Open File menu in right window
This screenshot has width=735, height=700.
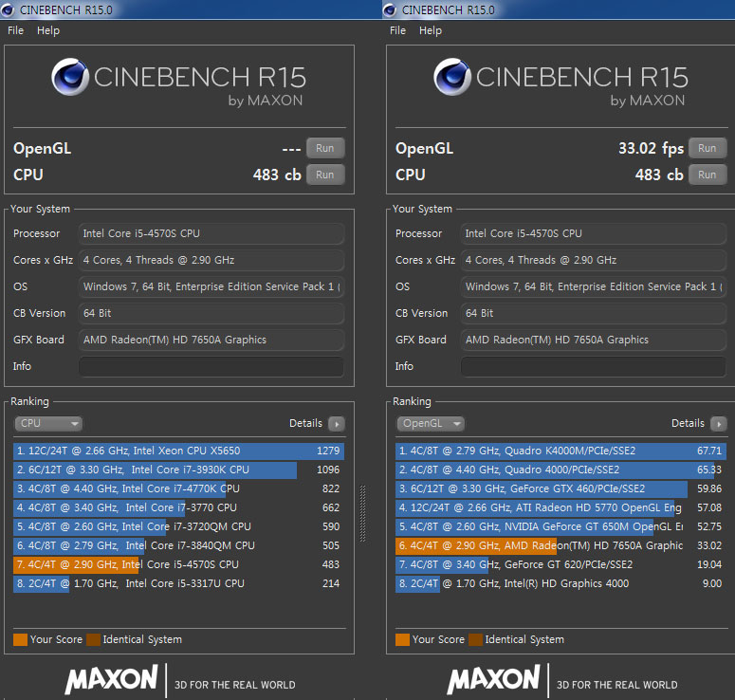[x=397, y=30]
